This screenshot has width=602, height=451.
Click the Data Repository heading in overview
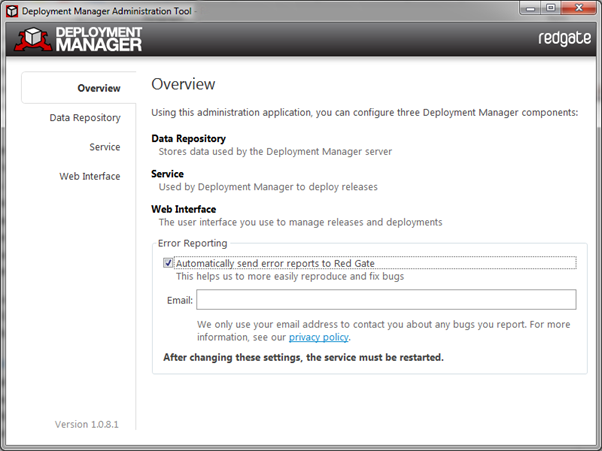point(189,139)
